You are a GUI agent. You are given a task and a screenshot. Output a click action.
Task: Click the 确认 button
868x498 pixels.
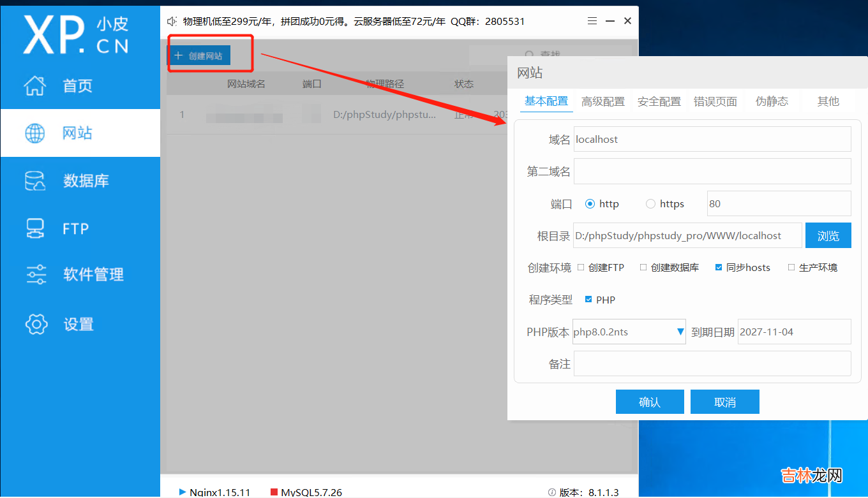(x=649, y=402)
